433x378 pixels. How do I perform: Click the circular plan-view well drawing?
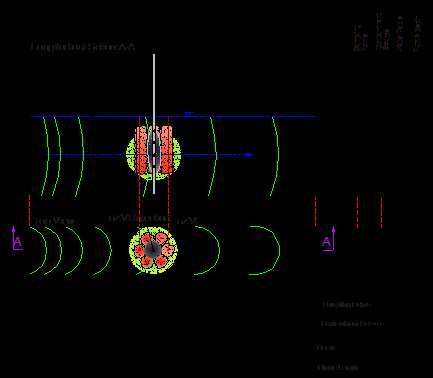(153, 250)
